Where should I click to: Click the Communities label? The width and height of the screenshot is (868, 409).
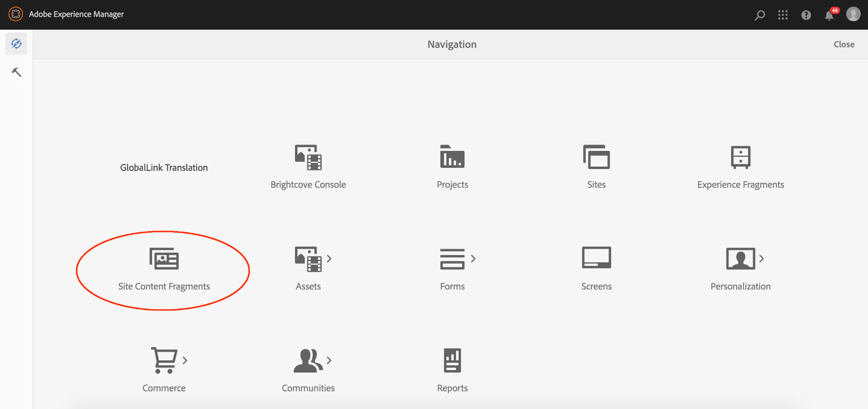308,388
